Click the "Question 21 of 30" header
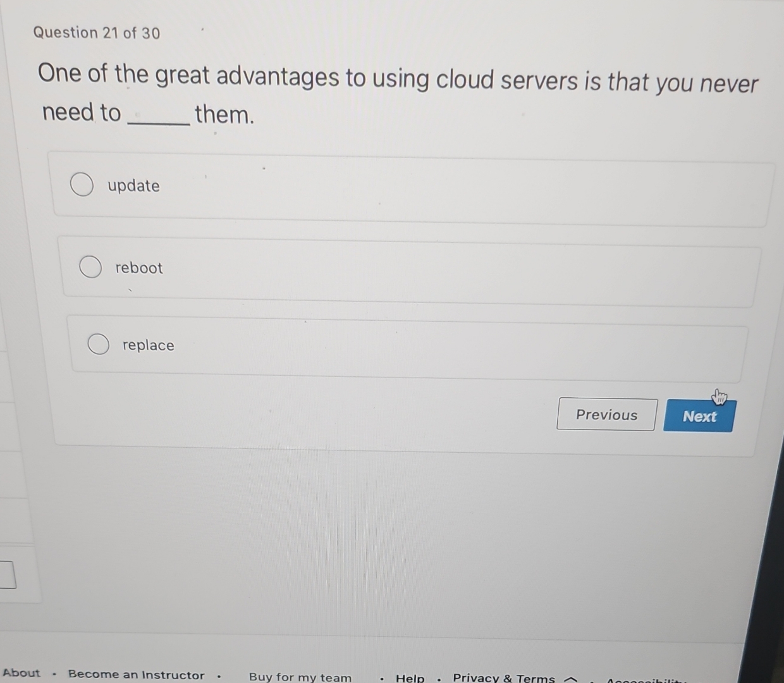The image size is (784, 683). tap(96, 32)
